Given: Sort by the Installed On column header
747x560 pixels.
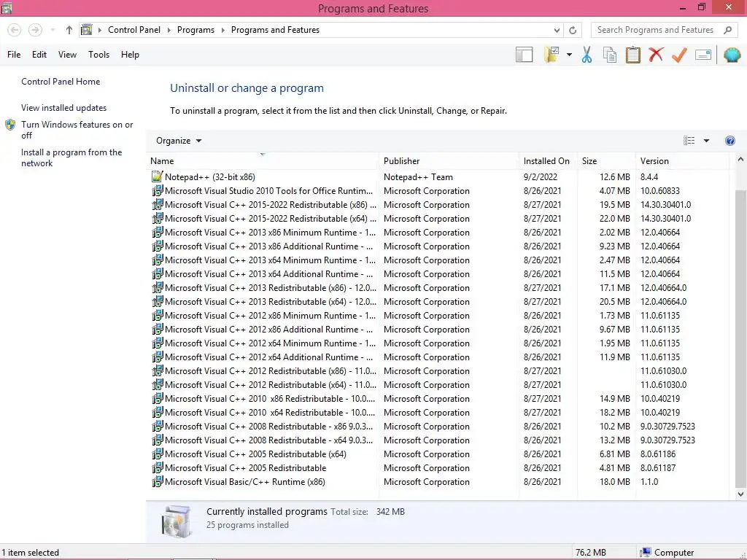Looking at the screenshot, I should [547, 161].
